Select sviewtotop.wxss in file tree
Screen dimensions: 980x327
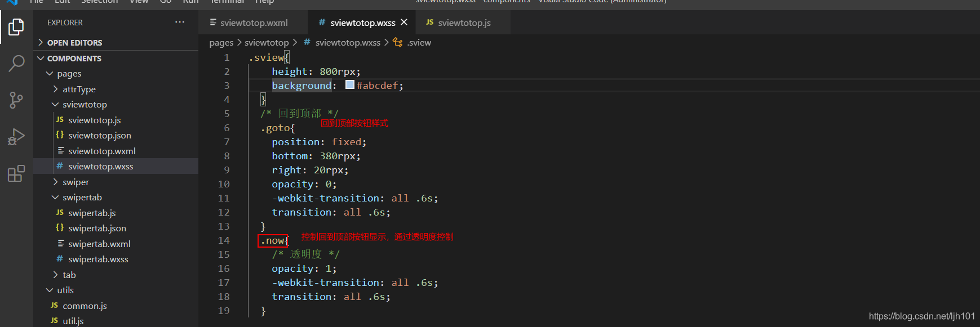coord(116,167)
